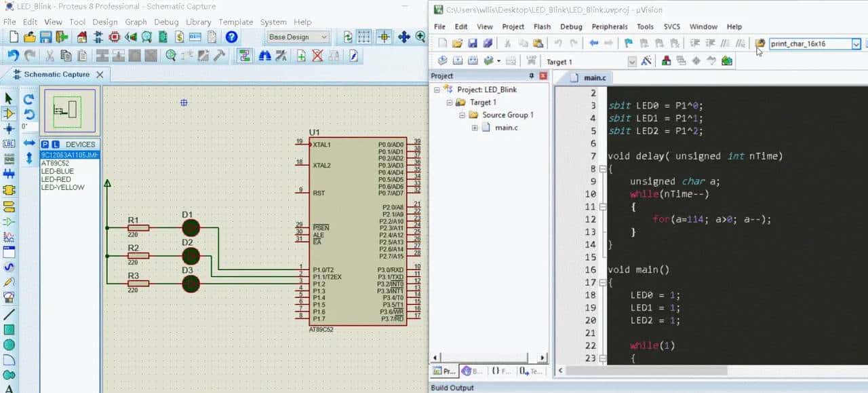Open the Base Design dropdown
The width and height of the screenshot is (868, 393).
pyautogui.click(x=298, y=37)
